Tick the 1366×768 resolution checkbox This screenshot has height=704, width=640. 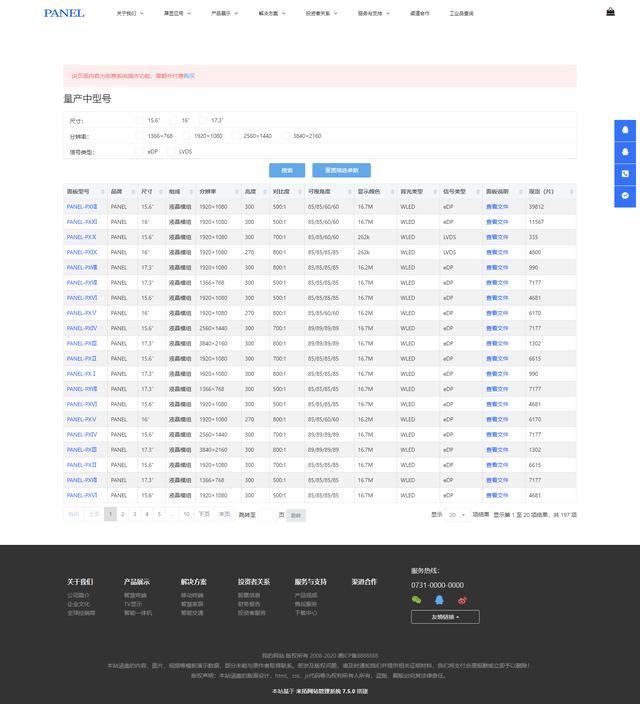click(x=139, y=136)
